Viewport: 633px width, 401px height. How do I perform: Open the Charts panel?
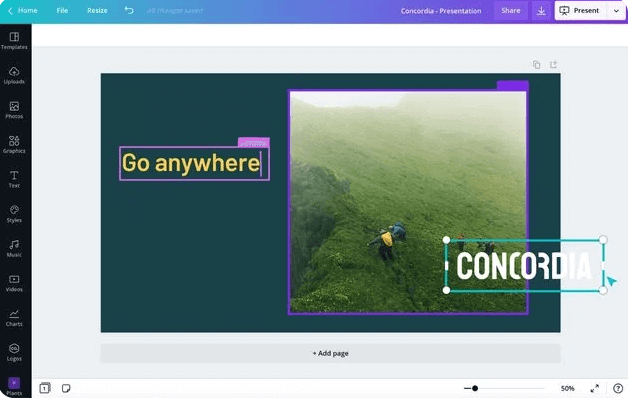14,318
